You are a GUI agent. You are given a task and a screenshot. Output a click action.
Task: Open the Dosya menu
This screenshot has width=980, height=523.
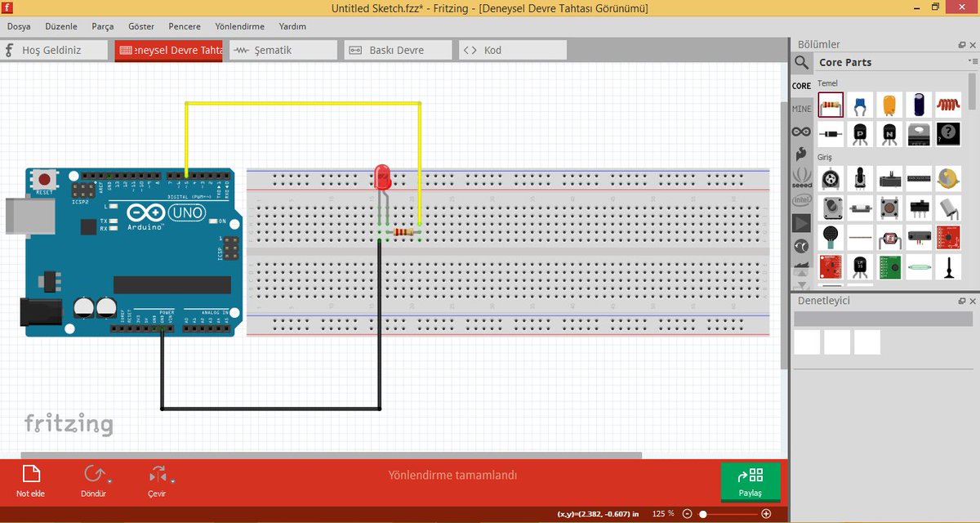pyautogui.click(x=19, y=26)
